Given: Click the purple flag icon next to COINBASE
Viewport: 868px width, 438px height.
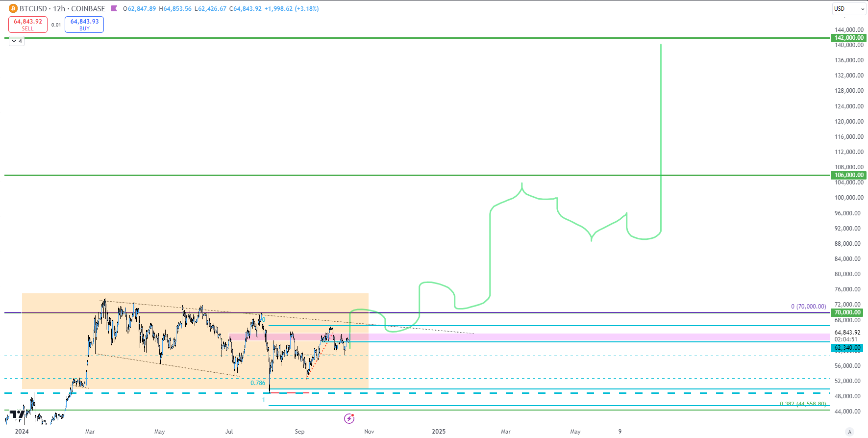Looking at the screenshot, I should tap(114, 8).
